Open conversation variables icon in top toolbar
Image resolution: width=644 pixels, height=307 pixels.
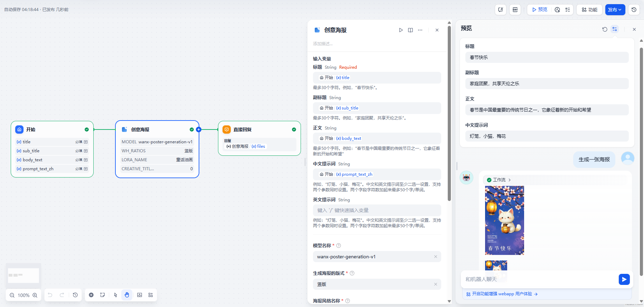coord(501,10)
